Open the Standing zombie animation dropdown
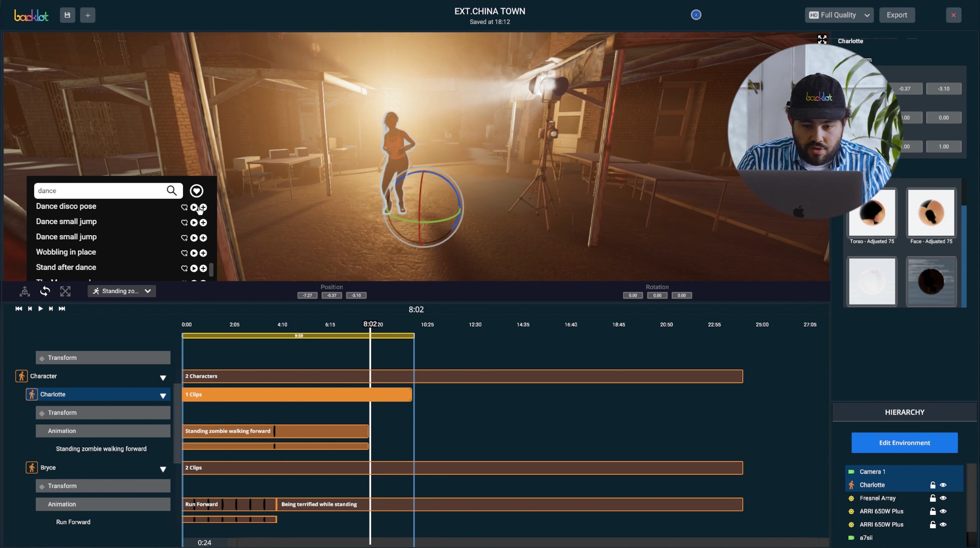Screen dimensions: 980x548 (122, 291)
